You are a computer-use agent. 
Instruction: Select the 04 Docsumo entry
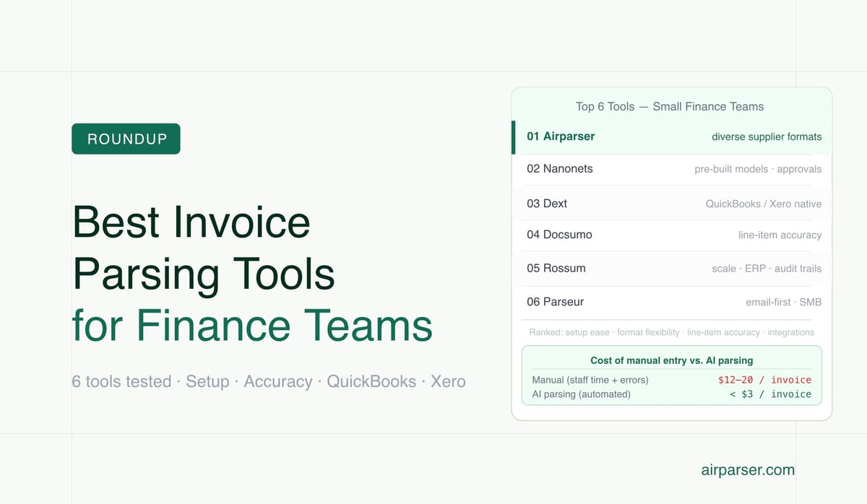tap(672, 235)
